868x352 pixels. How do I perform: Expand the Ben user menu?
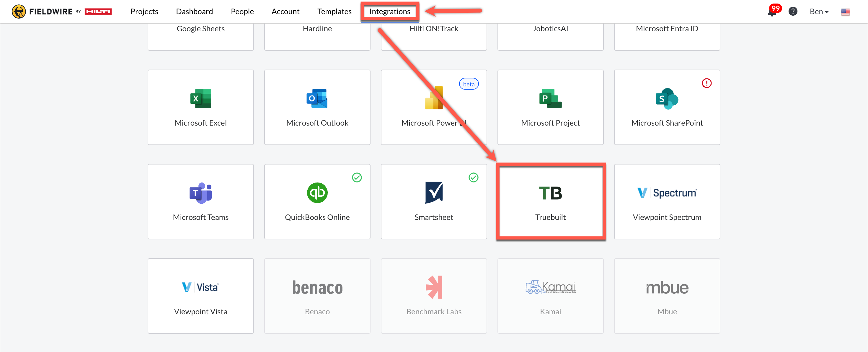tap(819, 11)
